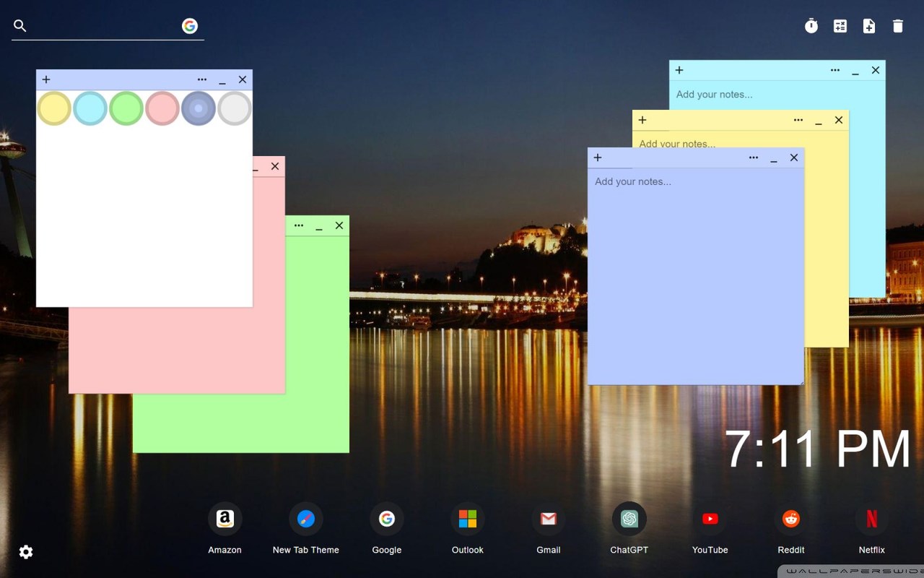Open the settings gear

coord(26,552)
